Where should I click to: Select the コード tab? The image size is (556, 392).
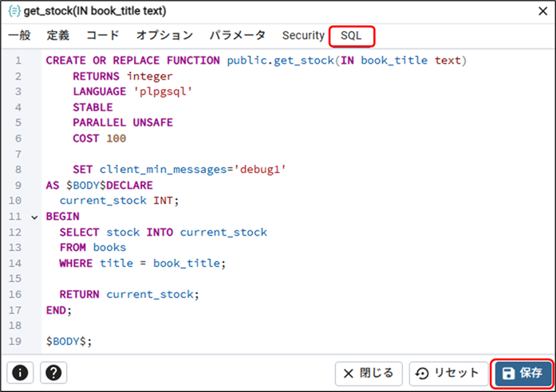(x=103, y=35)
